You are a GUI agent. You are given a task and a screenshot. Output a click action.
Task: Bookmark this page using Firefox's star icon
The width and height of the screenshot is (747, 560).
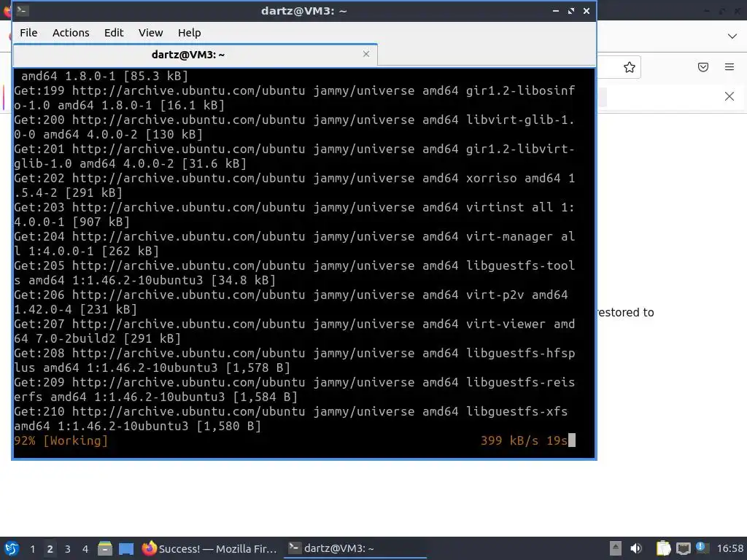(x=630, y=67)
